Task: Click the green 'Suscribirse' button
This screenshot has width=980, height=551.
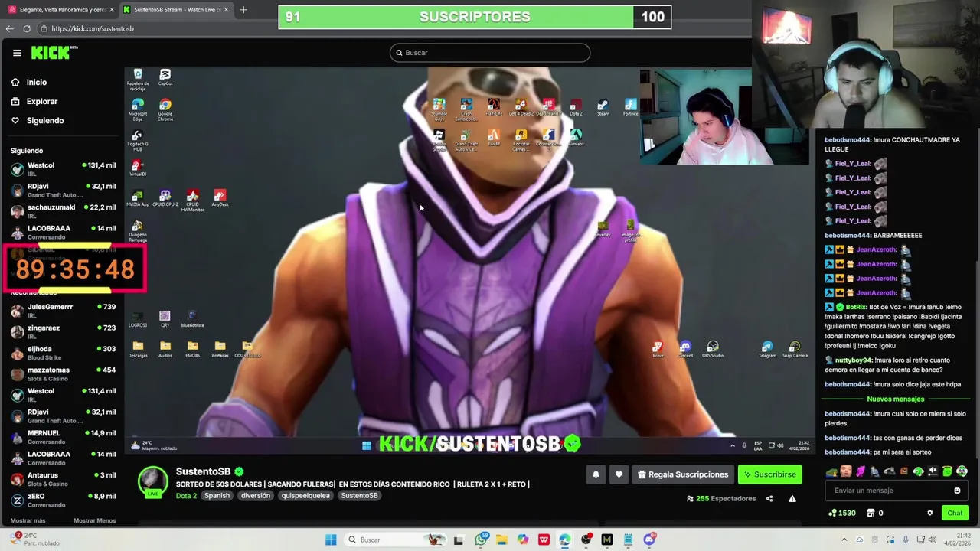Action: (770, 474)
